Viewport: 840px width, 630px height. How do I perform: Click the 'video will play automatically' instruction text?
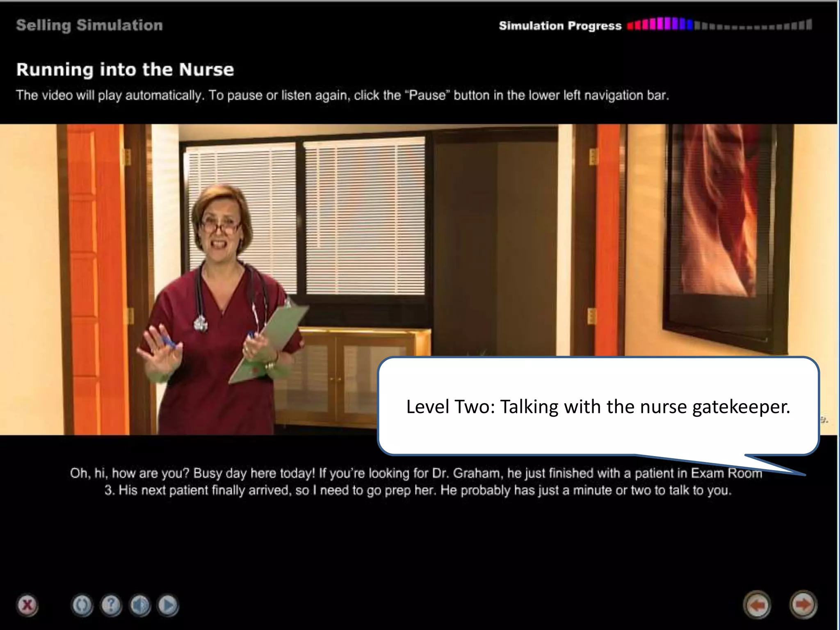tap(342, 95)
